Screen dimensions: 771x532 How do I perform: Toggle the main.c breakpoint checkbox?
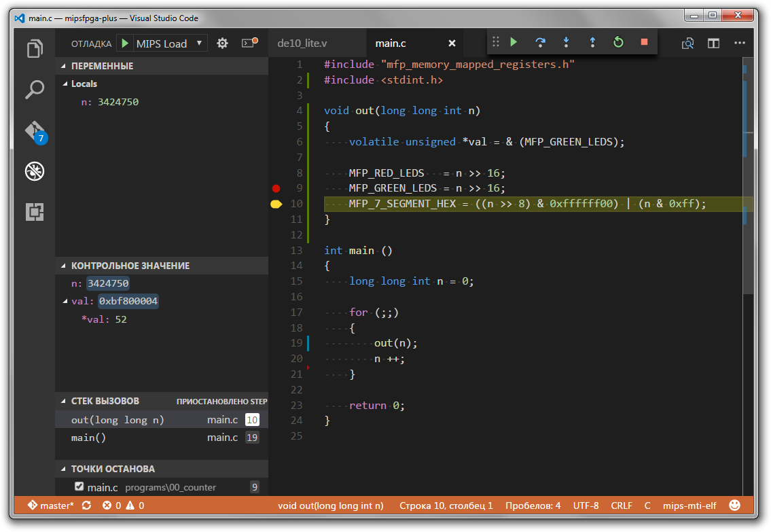pos(79,486)
